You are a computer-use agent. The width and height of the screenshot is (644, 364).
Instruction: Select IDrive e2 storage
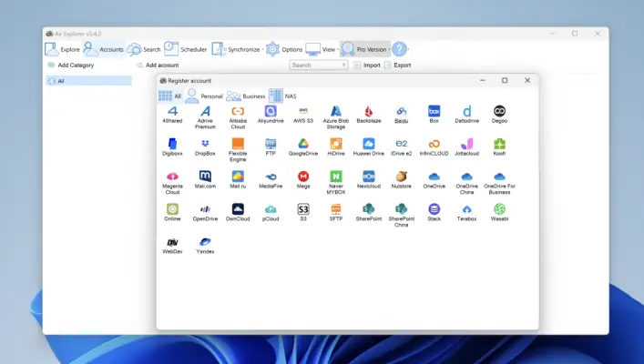tap(402, 147)
